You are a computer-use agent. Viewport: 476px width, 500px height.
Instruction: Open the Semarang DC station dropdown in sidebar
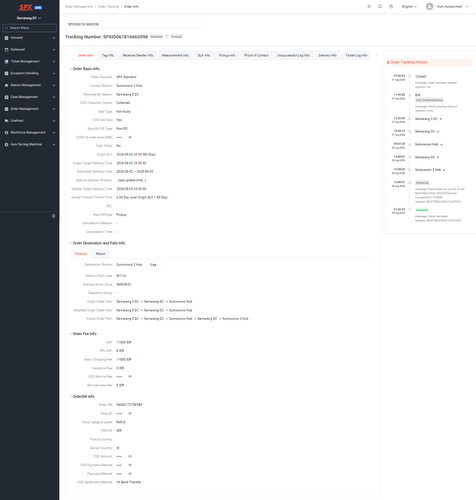coord(29,18)
